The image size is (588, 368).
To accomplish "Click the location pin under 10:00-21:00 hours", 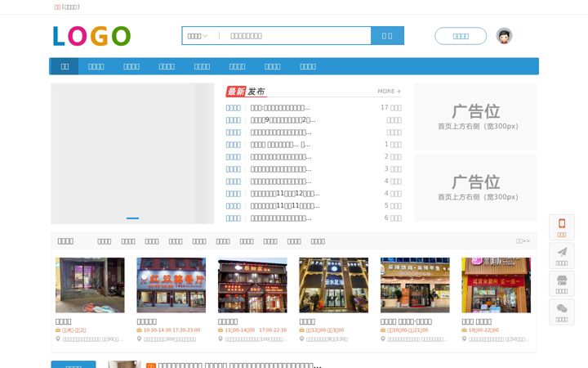I will [383, 339].
